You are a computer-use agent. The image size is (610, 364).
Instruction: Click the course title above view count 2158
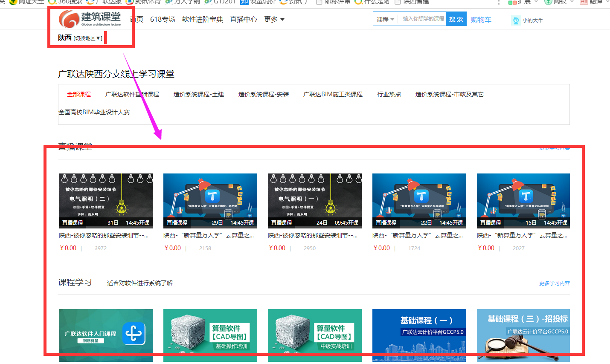(209, 235)
